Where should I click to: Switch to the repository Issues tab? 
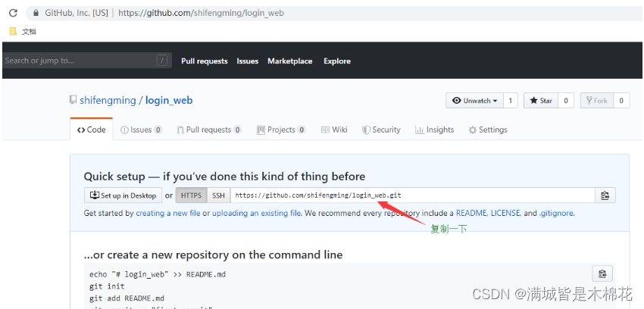(141, 130)
